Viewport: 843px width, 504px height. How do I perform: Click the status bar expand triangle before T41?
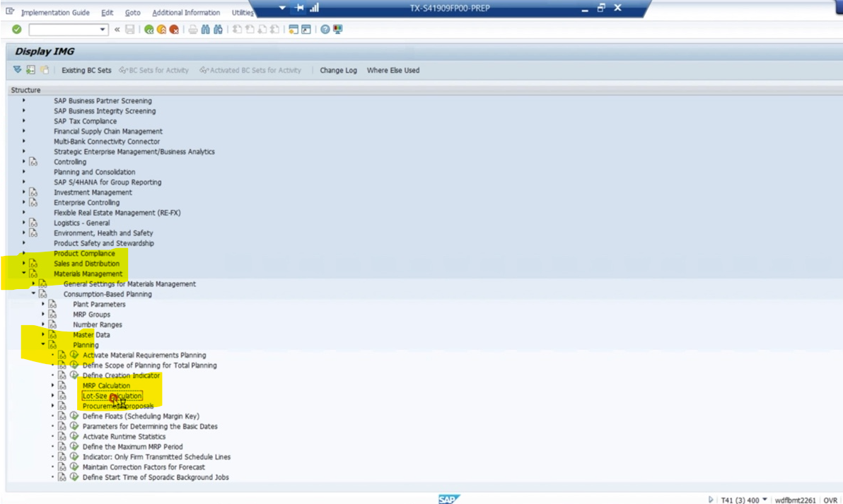(x=711, y=500)
